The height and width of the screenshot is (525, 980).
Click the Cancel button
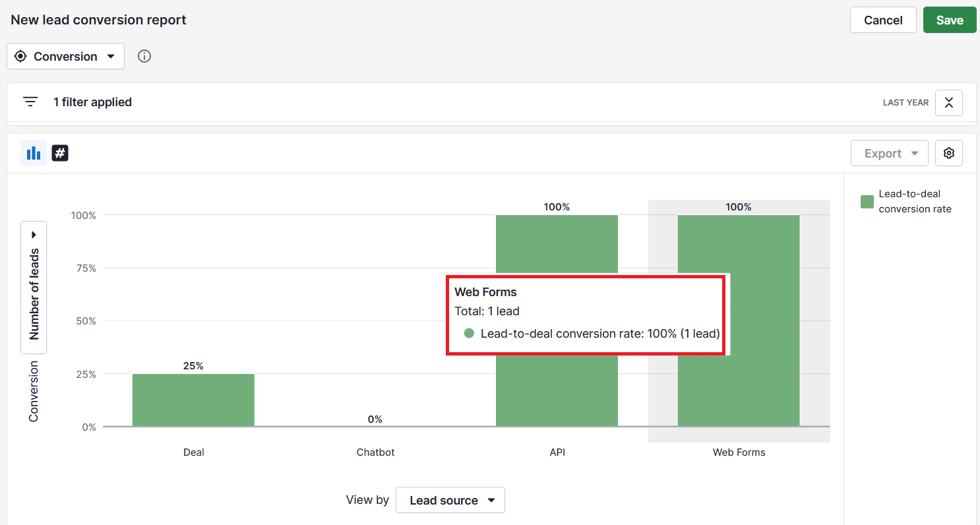883,20
